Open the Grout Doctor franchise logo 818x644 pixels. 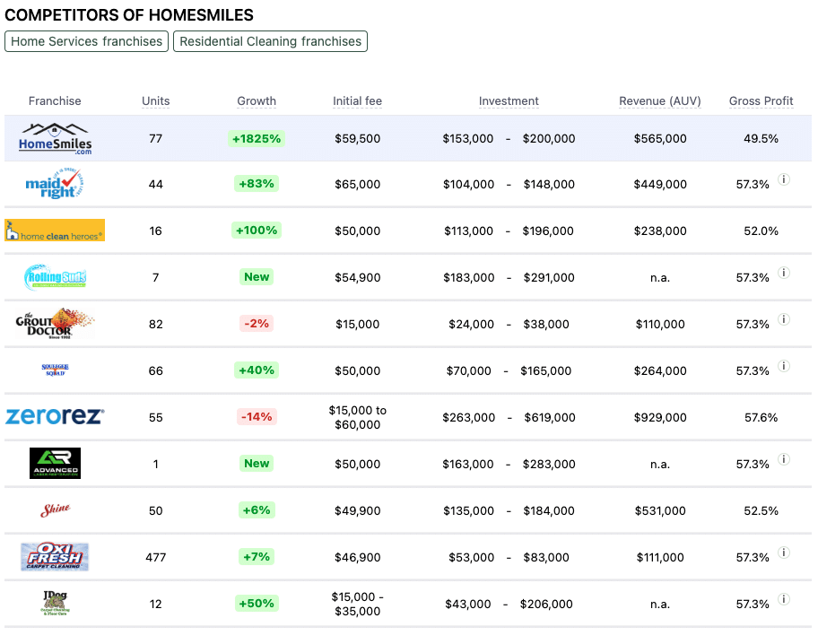(x=55, y=324)
